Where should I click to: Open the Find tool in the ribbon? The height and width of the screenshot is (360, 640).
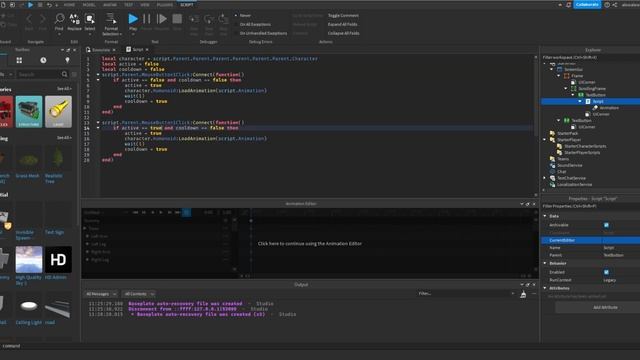pos(59,22)
